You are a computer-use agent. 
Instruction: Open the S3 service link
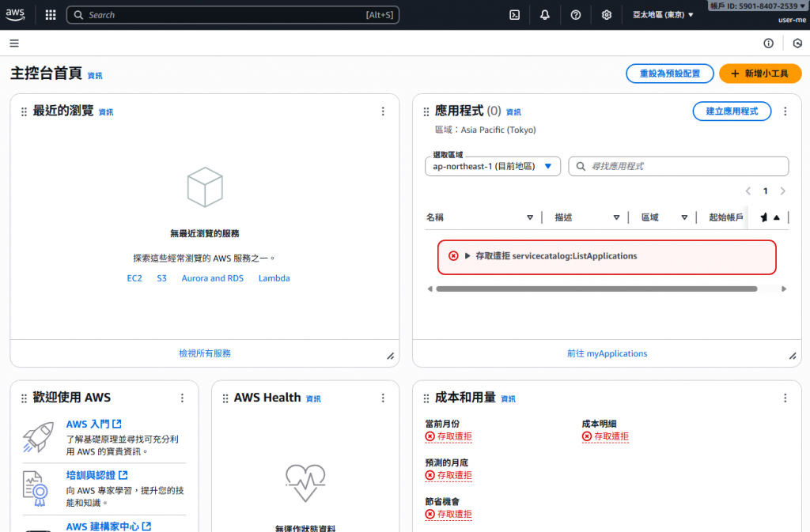click(161, 278)
